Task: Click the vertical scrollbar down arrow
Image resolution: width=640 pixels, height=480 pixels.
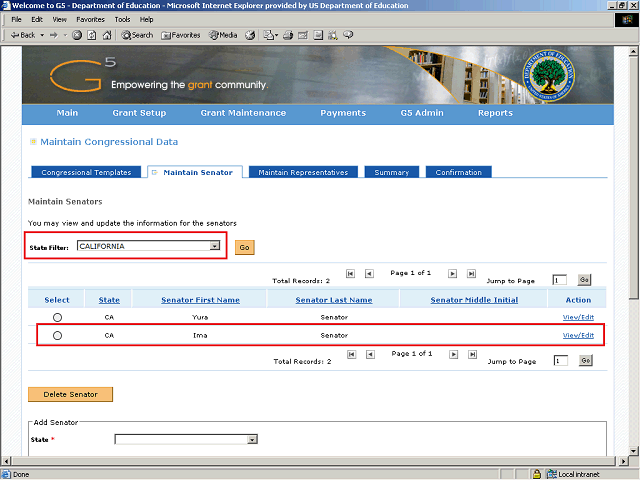Action: [633, 451]
